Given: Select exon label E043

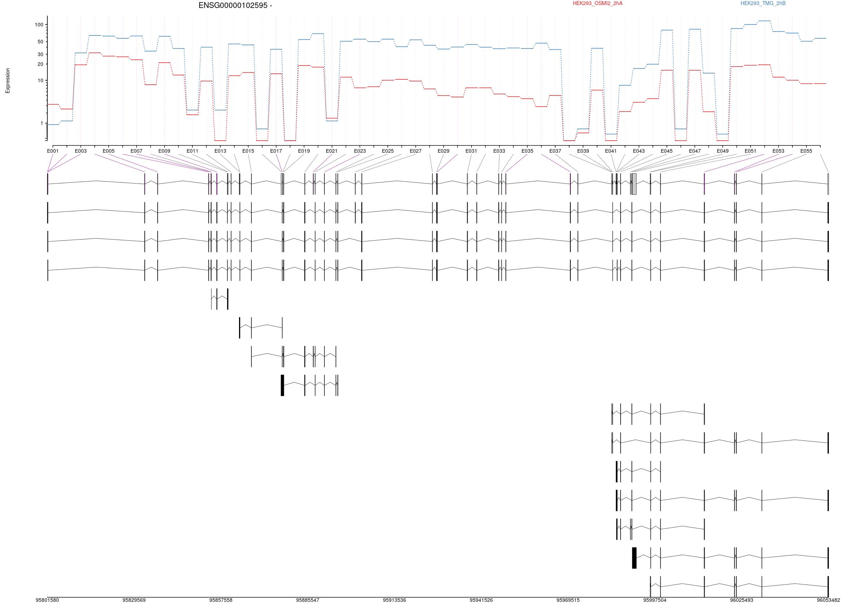Looking at the screenshot, I should 639,151.
